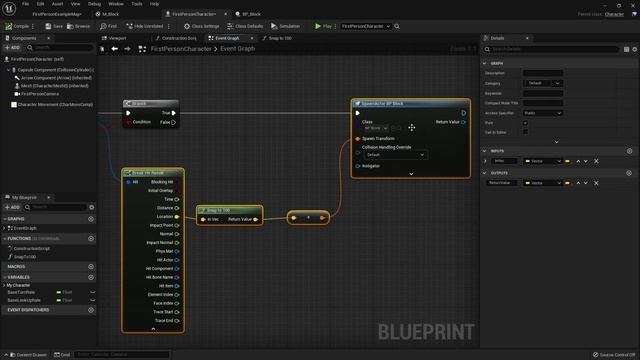Add a new output parameter plus icon
This screenshot has width=640, height=360.
pyautogui.click(x=629, y=173)
